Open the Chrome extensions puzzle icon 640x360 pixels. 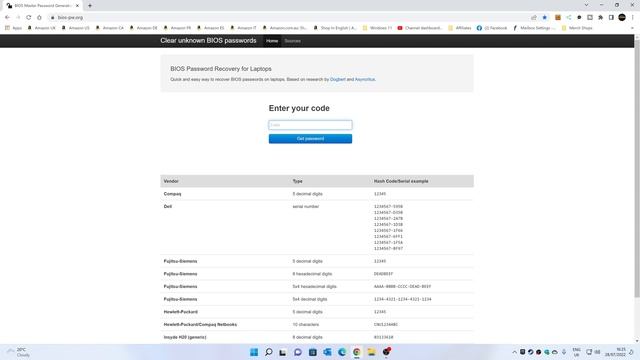click(x=600, y=18)
